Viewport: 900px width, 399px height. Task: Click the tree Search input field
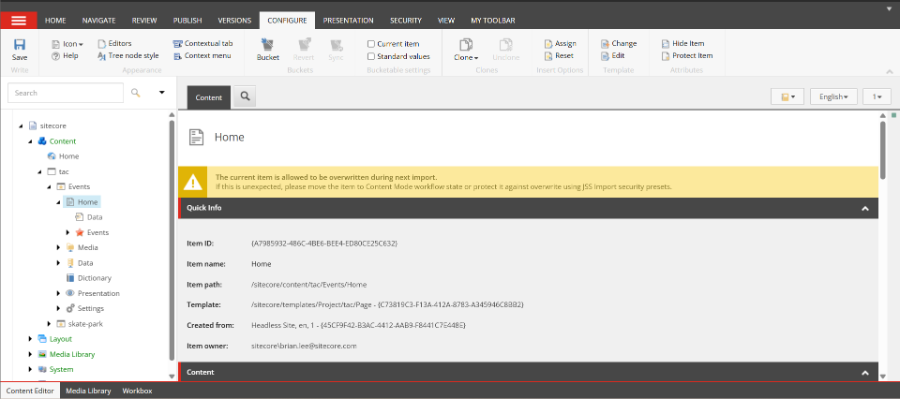pyautogui.click(x=65, y=92)
